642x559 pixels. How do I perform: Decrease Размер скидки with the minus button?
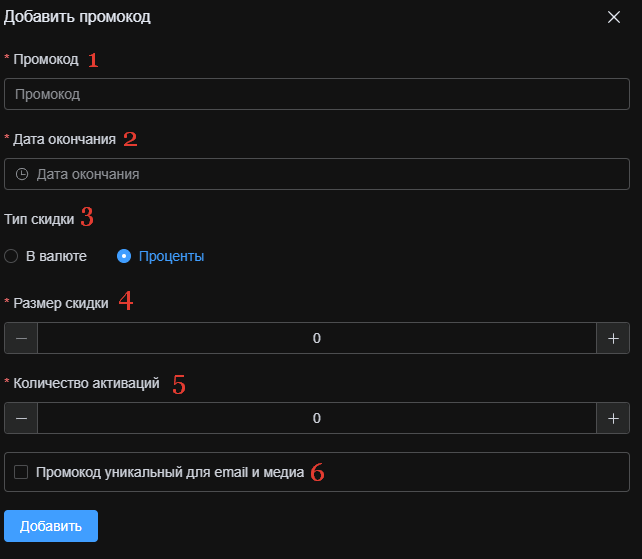[21, 338]
